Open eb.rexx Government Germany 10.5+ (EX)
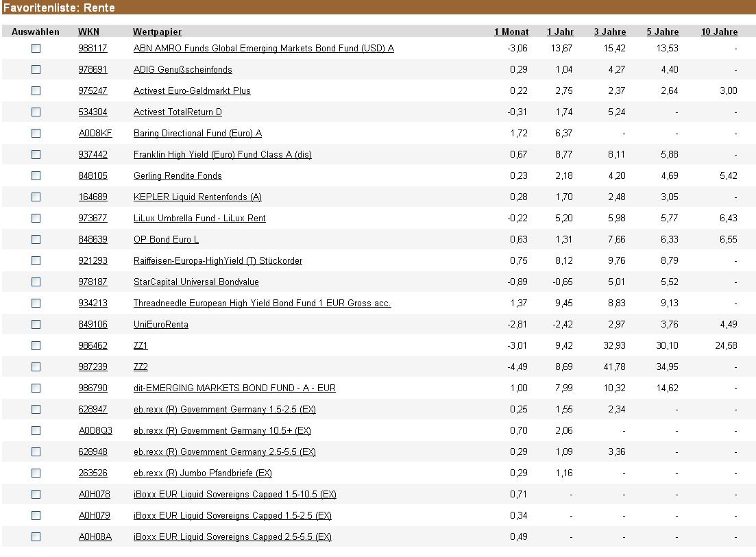This screenshot has height=557, width=756. [222, 430]
